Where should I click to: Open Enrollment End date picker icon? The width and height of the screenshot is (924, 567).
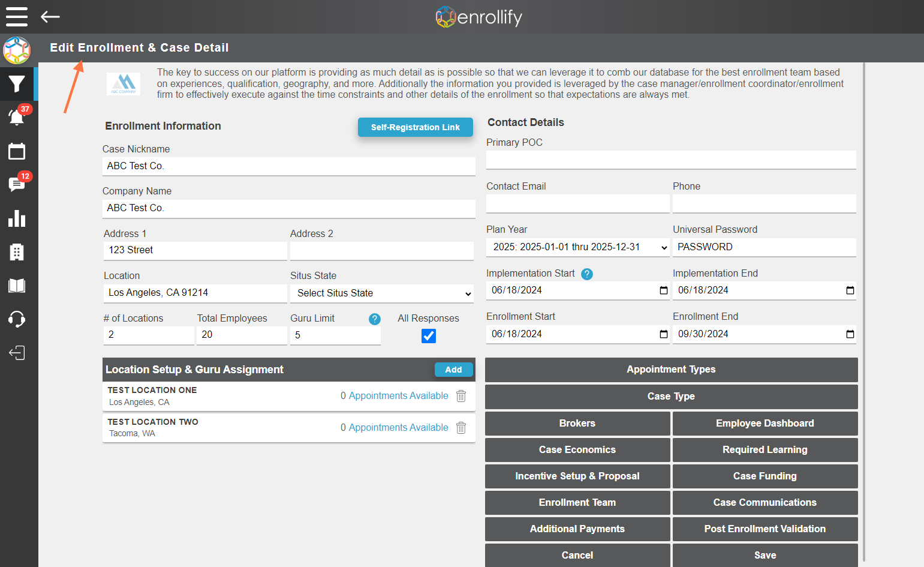point(850,334)
